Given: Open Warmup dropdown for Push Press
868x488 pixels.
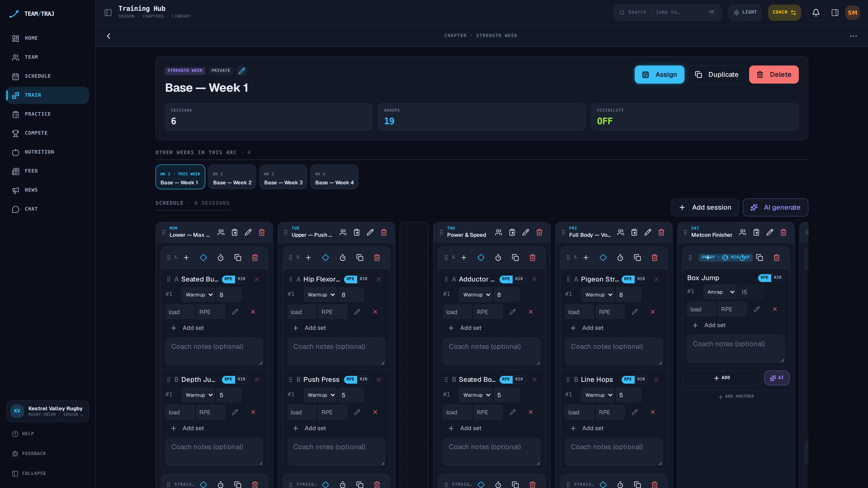Looking at the screenshot, I should pyautogui.click(x=320, y=395).
